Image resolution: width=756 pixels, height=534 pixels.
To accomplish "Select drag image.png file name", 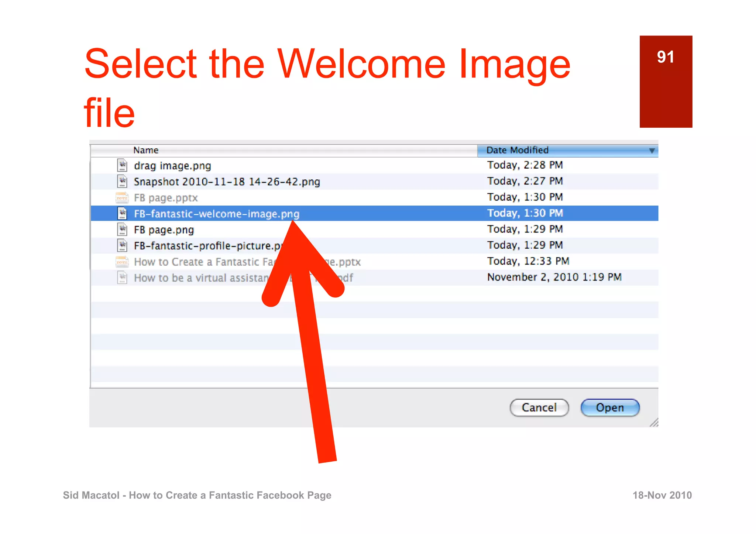I will [x=172, y=166].
